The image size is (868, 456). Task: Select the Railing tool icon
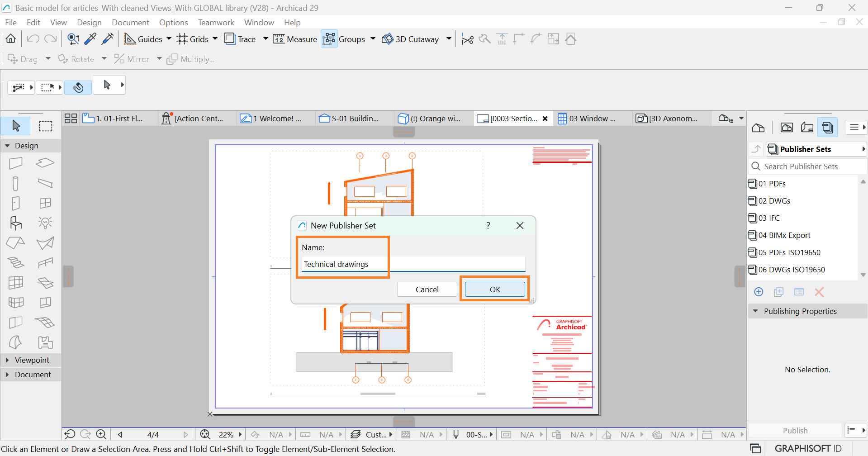pos(45,263)
